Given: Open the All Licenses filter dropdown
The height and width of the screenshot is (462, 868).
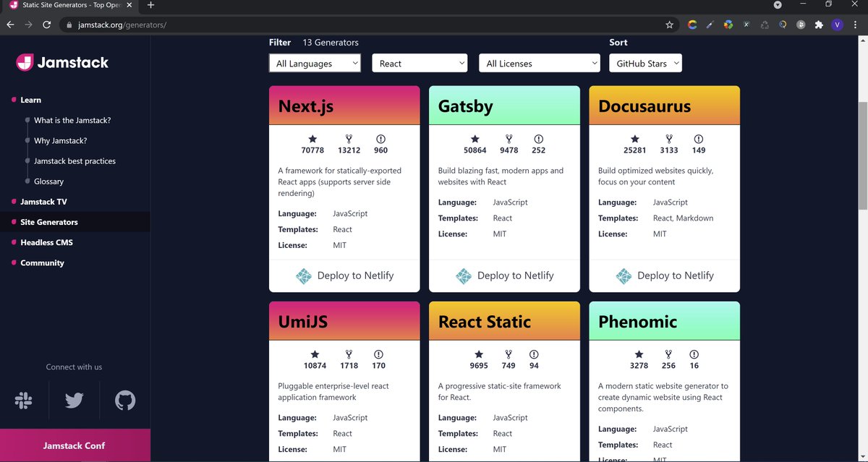Looking at the screenshot, I should (539, 63).
